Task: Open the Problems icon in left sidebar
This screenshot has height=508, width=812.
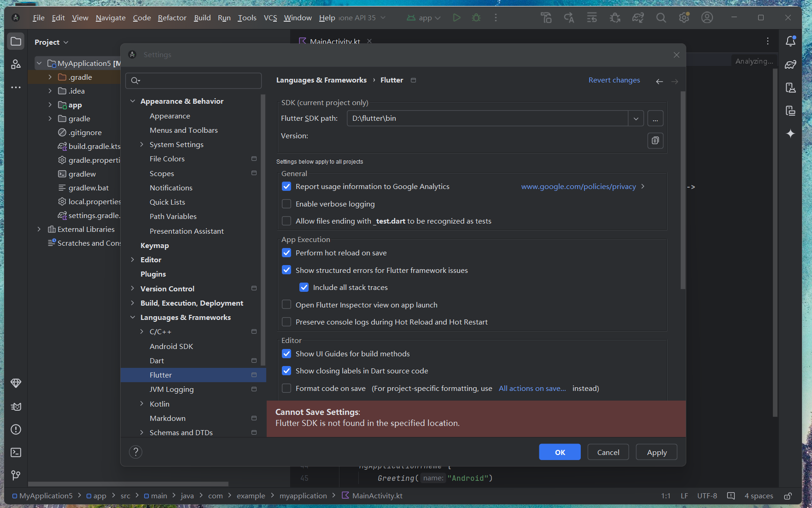Action: tap(16, 430)
